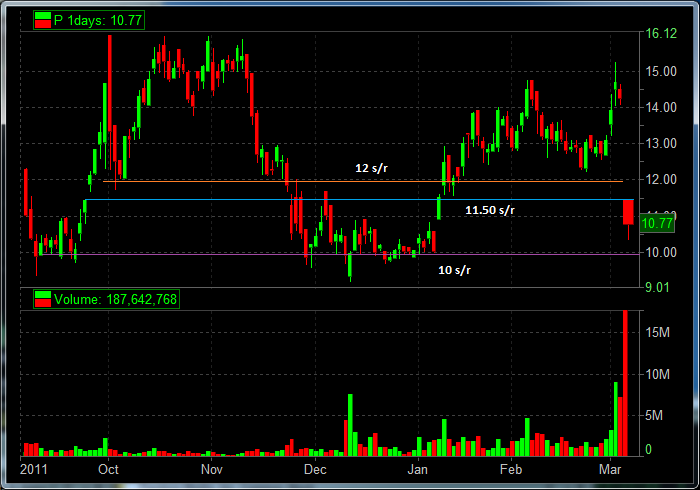Click the green 10.77 current price tag
This screenshot has width=700, height=490.
click(x=657, y=224)
